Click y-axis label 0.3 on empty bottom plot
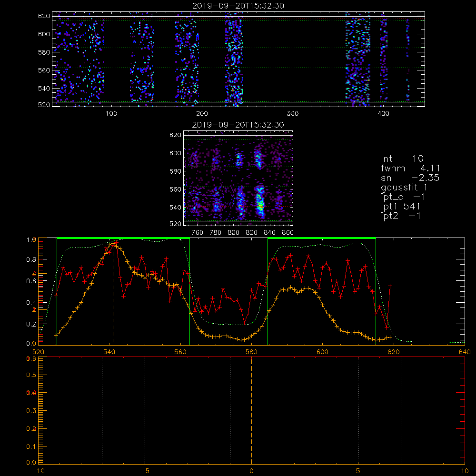The image size is (476, 476). coord(31,411)
